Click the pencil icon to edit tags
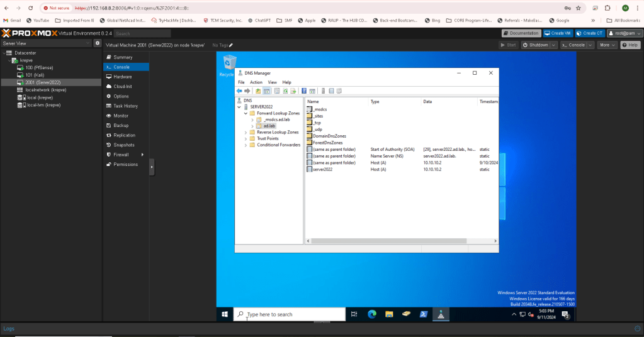This screenshot has height=337, width=644. click(230, 45)
